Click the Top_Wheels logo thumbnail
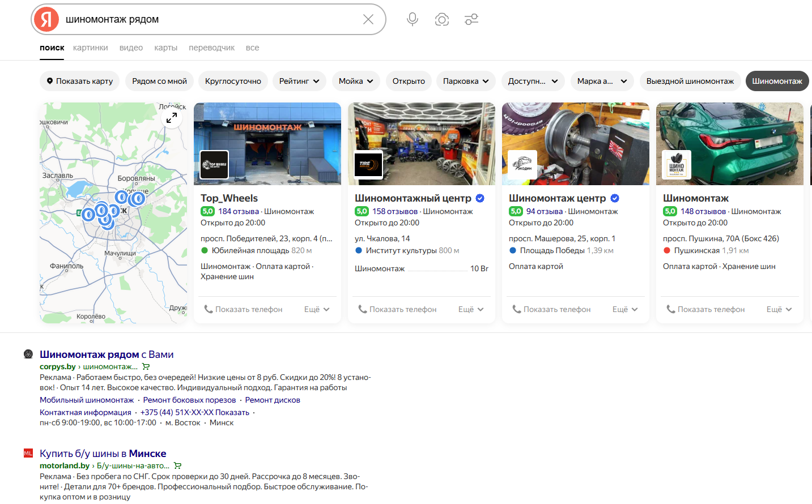Screen dimensions: 812x504 click(x=215, y=164)
